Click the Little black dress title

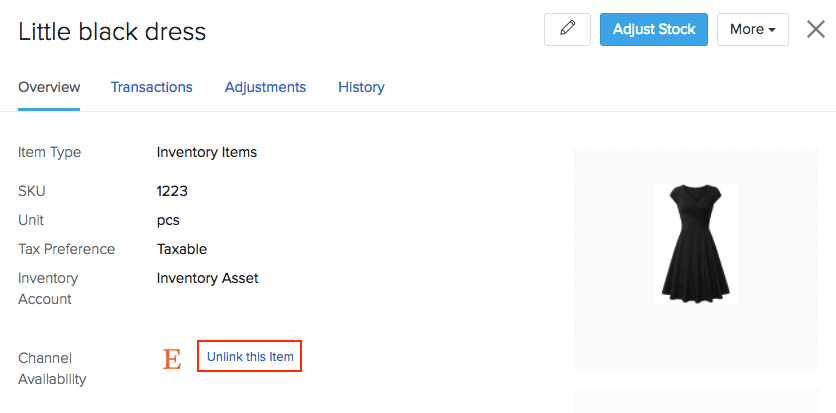pos(112,31)
